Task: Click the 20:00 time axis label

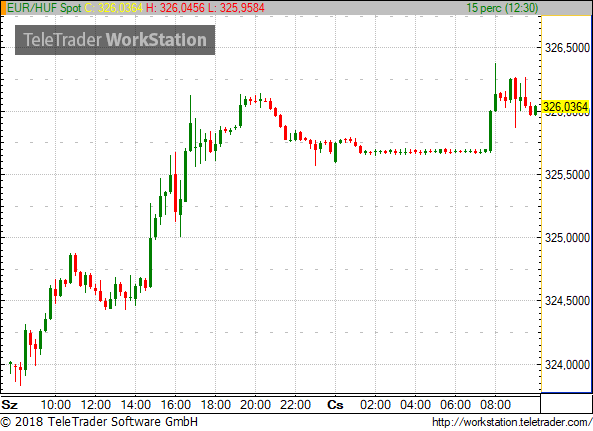Action: [255, 405]
